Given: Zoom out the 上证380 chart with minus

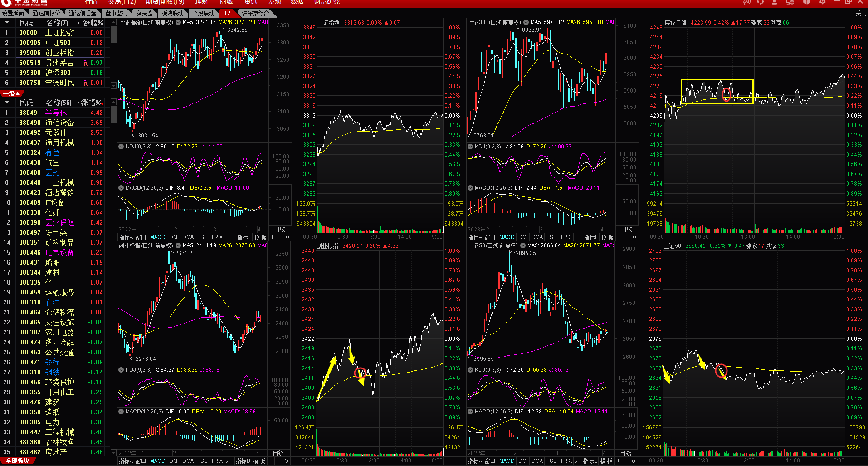Looking at the screenshot, I should (x=627, y=237).
